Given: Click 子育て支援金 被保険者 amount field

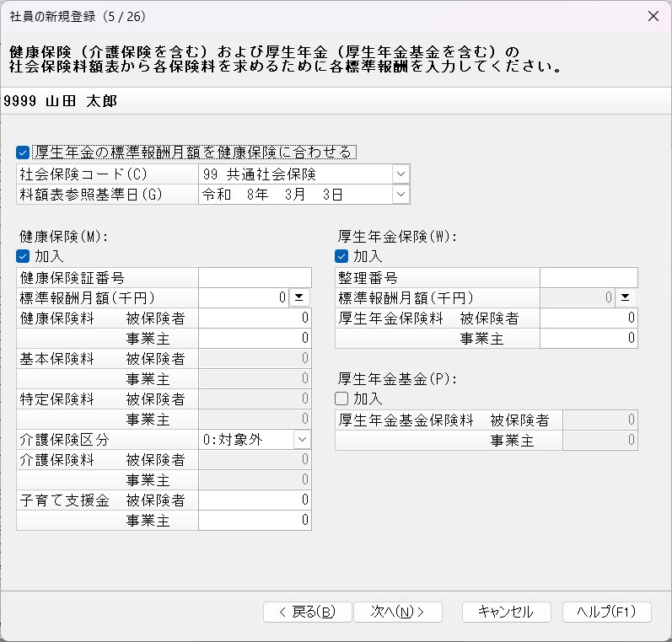Looking at the screenshot, I should pos(255,500).
